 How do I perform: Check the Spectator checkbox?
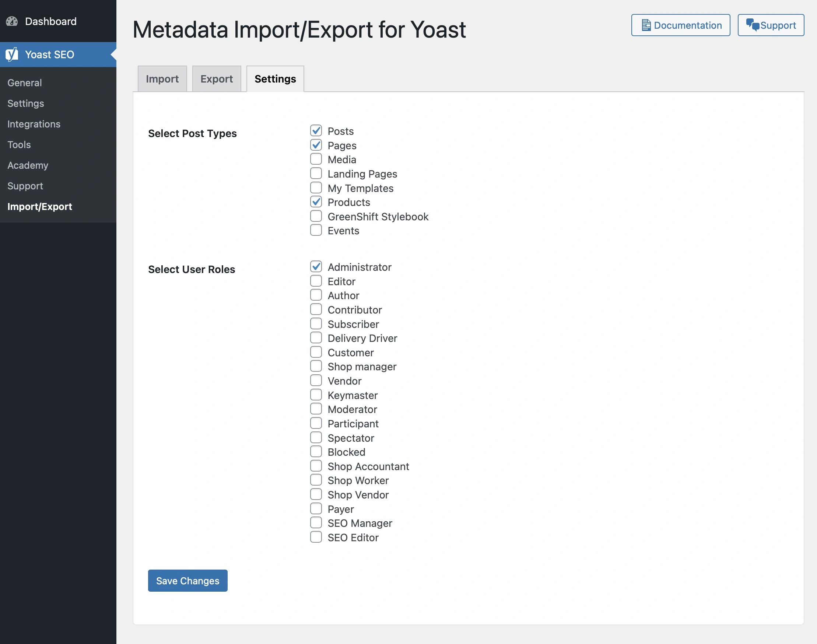pos(316,437)
